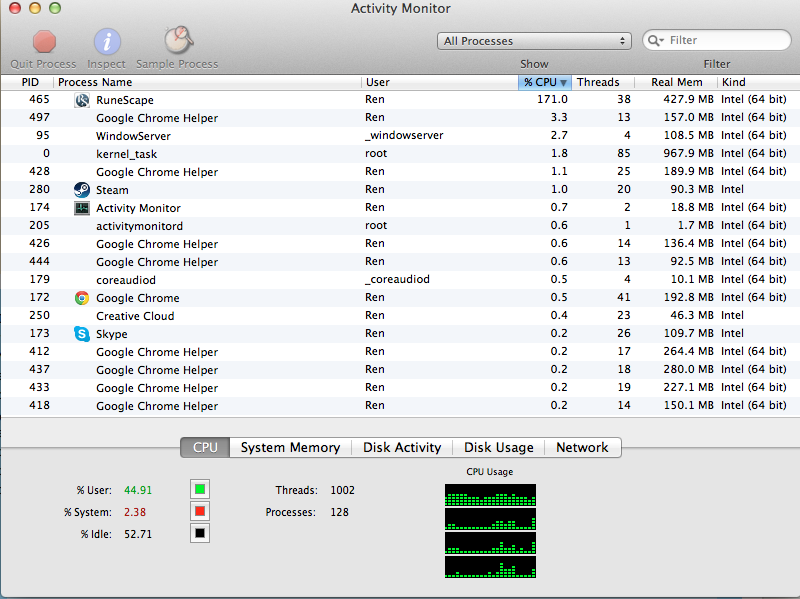800x599 pixels.
Task: Open the Disk Usage tab
Action: [x=498, y=447]
